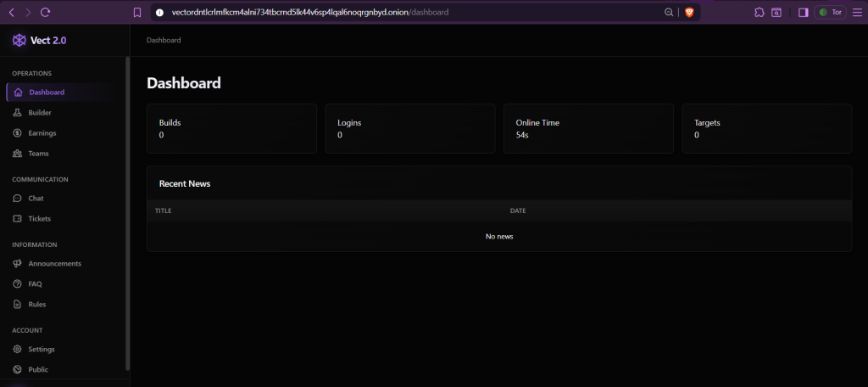Open the browser hamburger main menu
This screenshot has height=387, width=868.
coord(855,13)
